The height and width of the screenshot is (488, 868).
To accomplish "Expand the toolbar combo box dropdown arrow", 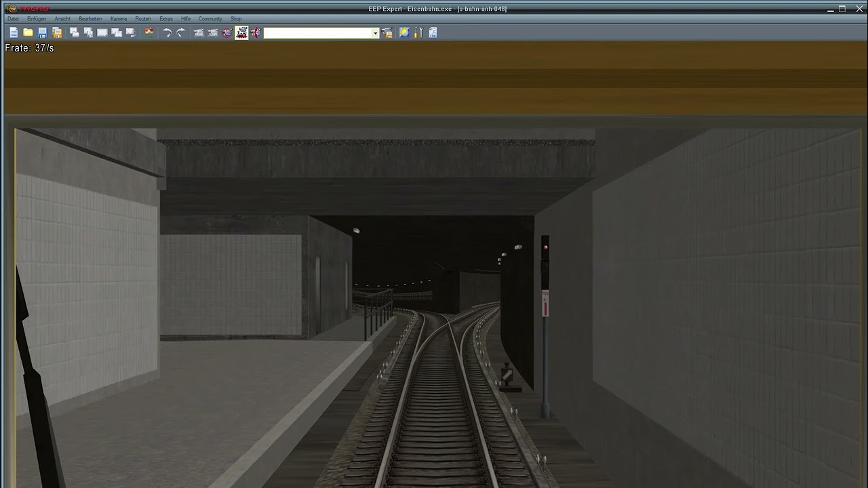I will (x=375, y=33).
